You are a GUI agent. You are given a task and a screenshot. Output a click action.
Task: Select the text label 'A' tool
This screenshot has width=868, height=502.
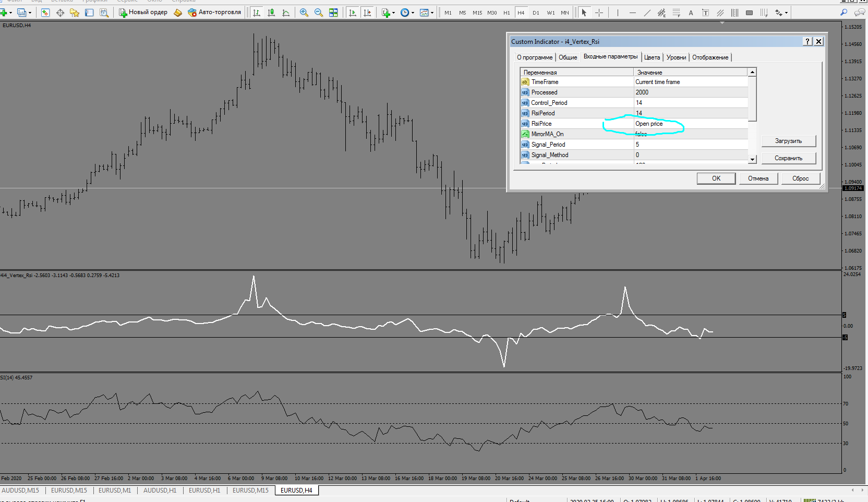click(x=691, y=13)
